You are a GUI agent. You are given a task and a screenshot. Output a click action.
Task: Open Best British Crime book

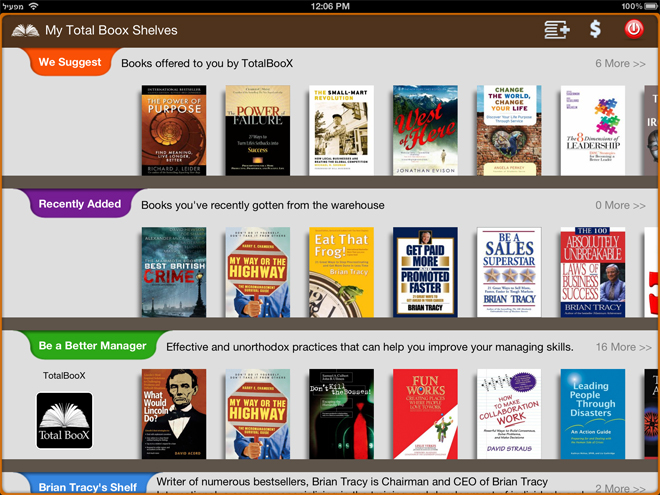tap(174, 272)
